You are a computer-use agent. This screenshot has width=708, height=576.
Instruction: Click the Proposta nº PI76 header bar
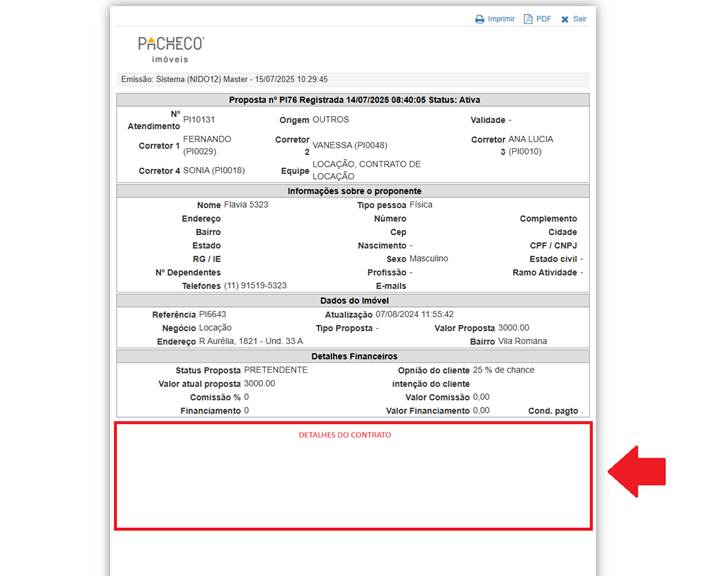pos(353,100)
